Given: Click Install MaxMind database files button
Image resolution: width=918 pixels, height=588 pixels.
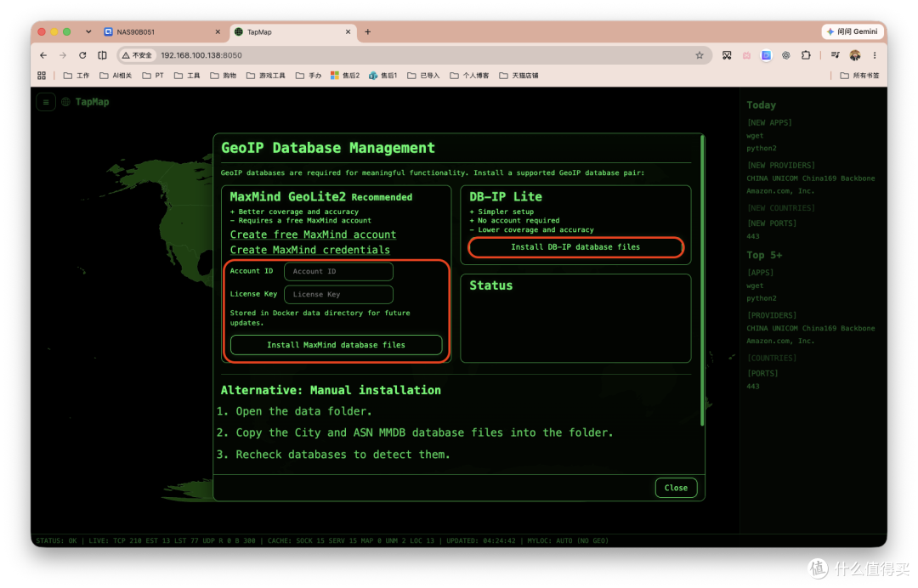Looking at the screenshot, I should coord(336,345).
